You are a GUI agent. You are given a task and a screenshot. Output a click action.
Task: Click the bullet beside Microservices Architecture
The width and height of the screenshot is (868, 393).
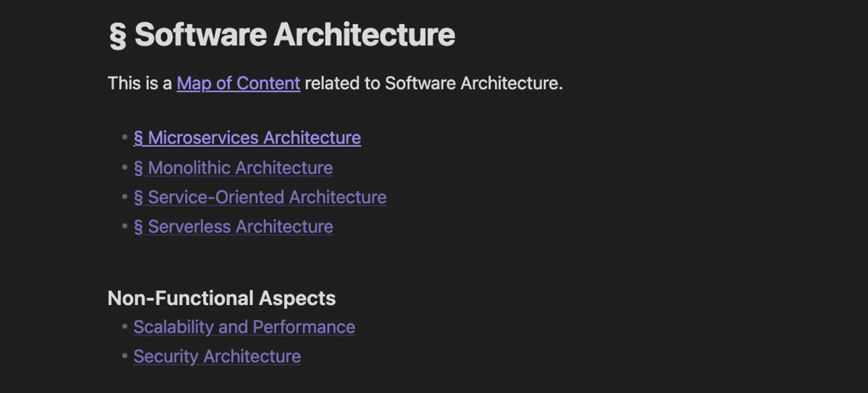click(x=125, y=137)
